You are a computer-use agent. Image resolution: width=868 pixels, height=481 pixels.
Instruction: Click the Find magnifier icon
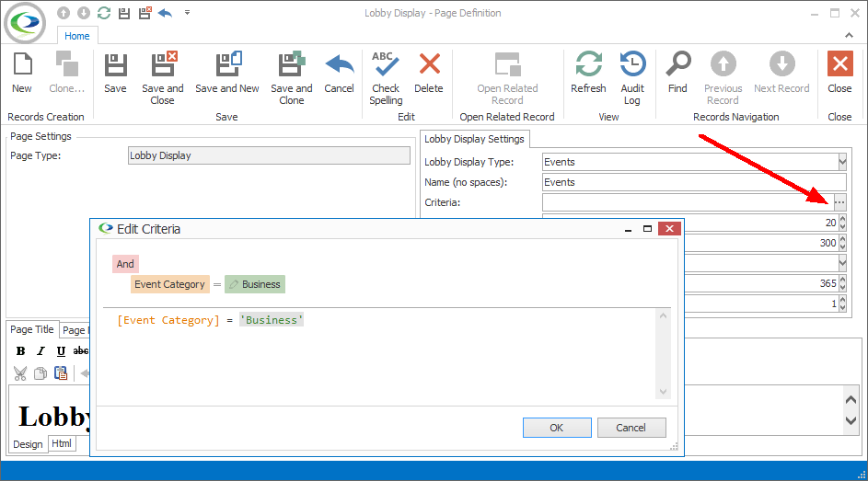pyautogui.click(x=678, y=64)
